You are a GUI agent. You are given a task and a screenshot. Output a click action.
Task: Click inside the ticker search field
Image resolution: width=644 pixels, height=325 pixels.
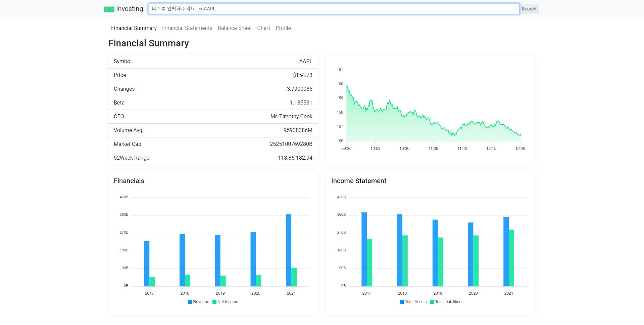(x=334, y=9)
